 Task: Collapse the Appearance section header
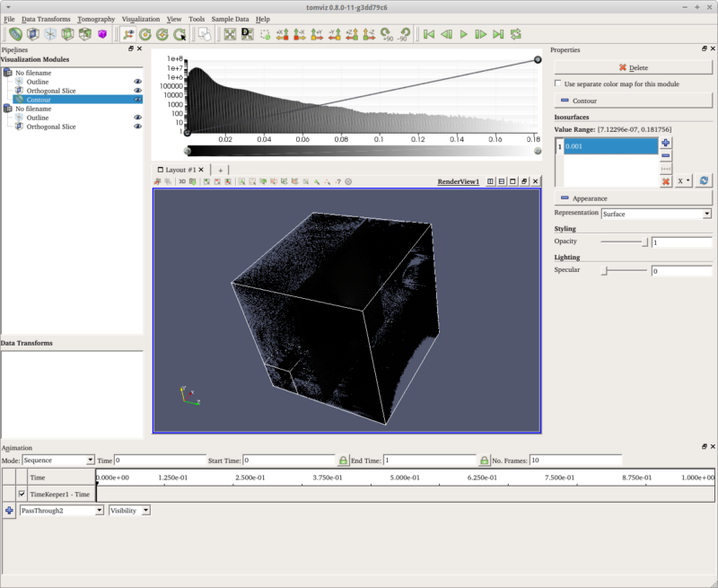pos(633,198)
